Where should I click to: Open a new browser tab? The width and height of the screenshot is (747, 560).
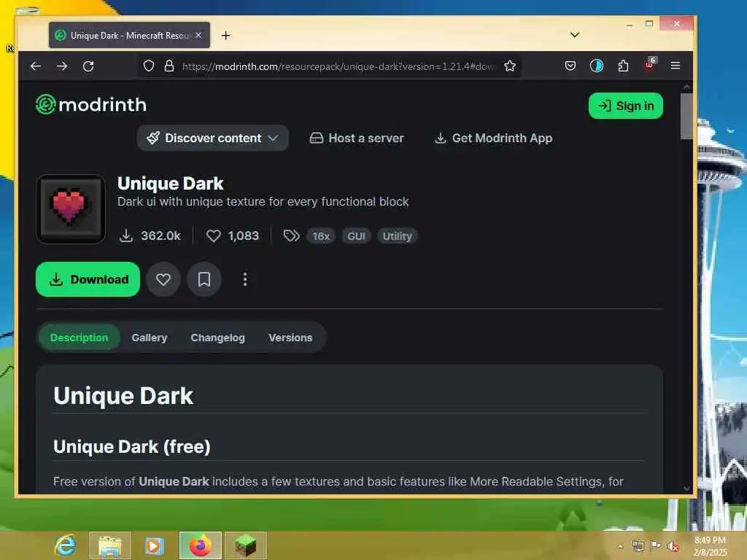[226, 35]
